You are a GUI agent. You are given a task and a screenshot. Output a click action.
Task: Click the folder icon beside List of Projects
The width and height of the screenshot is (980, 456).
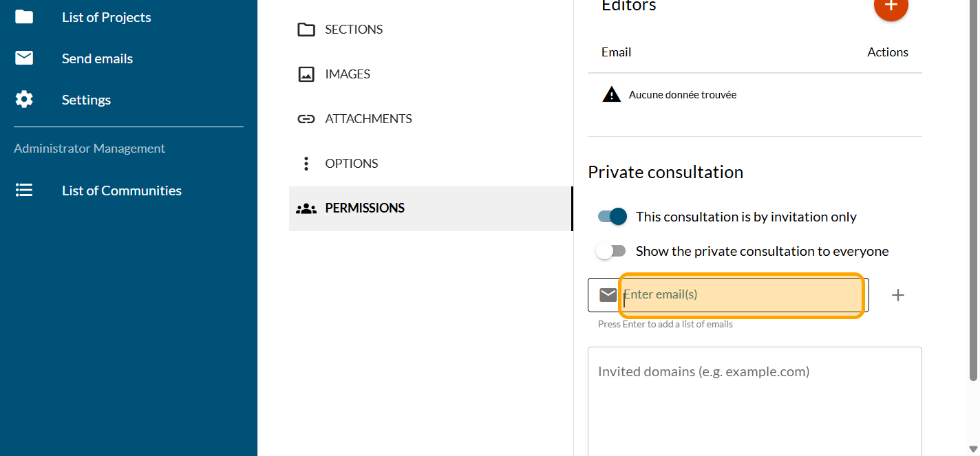point(24,17)
